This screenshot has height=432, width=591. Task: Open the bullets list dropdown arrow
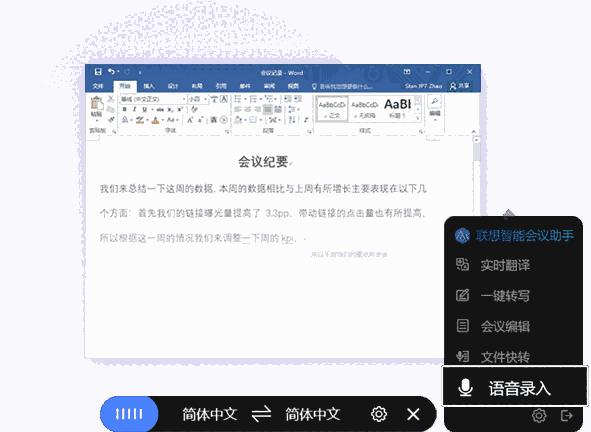(245, 99)
